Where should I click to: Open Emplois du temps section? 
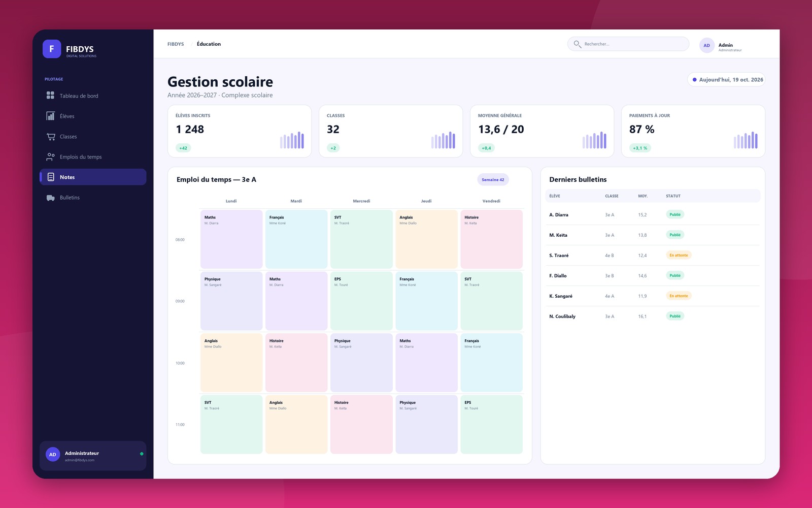(93, 156)
